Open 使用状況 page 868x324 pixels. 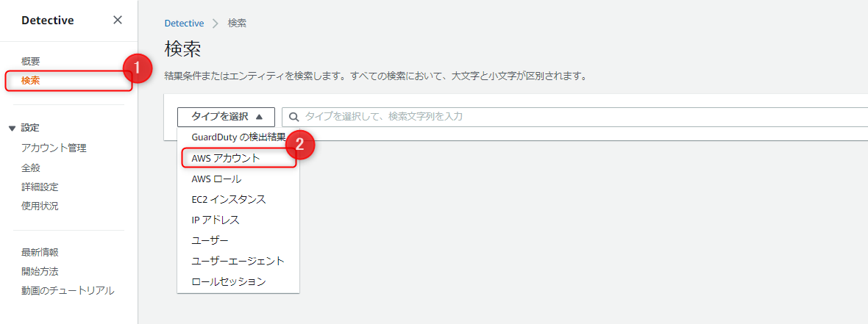(40, 206)
